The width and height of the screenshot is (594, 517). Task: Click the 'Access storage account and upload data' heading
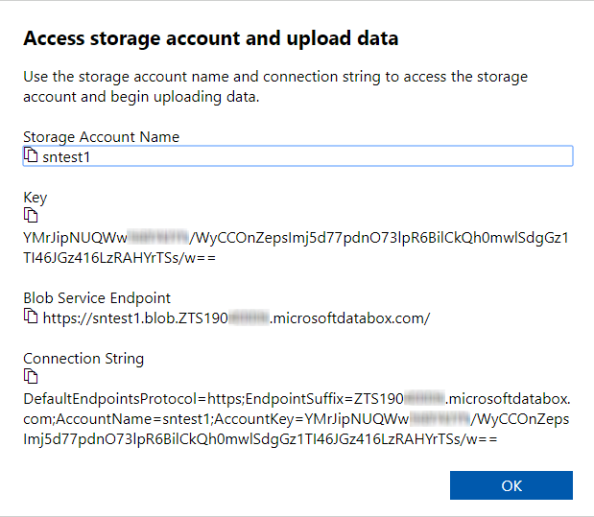211,39
